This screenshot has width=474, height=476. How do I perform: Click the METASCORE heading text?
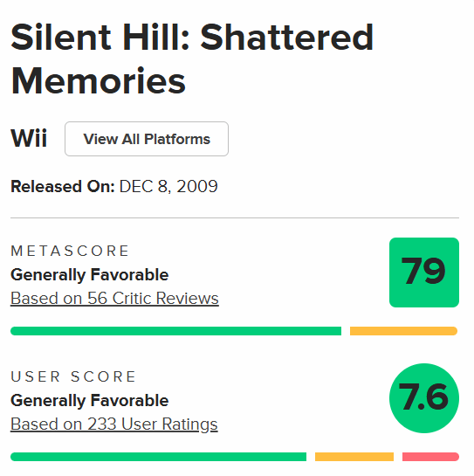click(70, 251)
